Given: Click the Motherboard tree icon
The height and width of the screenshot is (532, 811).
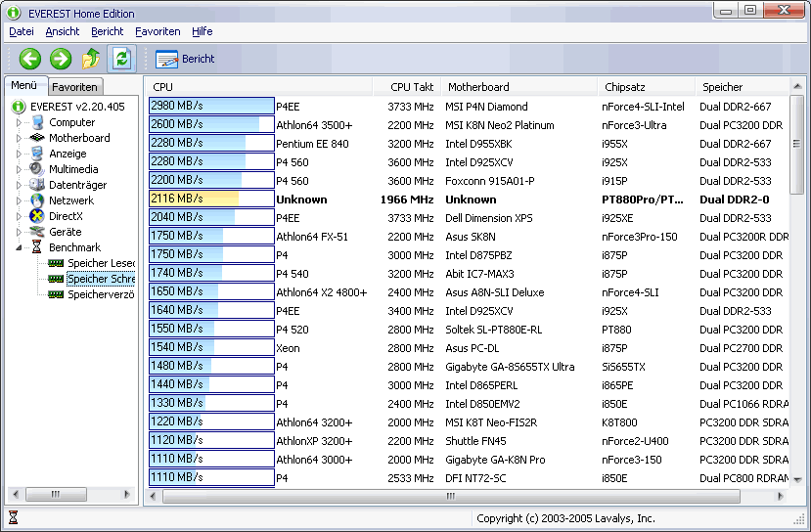Looking at the screenshot, I should pyautogui.click(x=37, y=138).
